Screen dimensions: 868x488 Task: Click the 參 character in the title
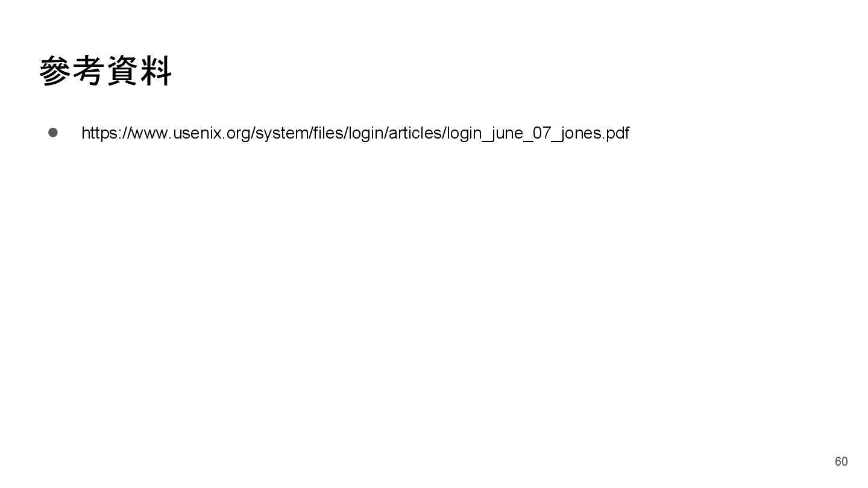55,71
